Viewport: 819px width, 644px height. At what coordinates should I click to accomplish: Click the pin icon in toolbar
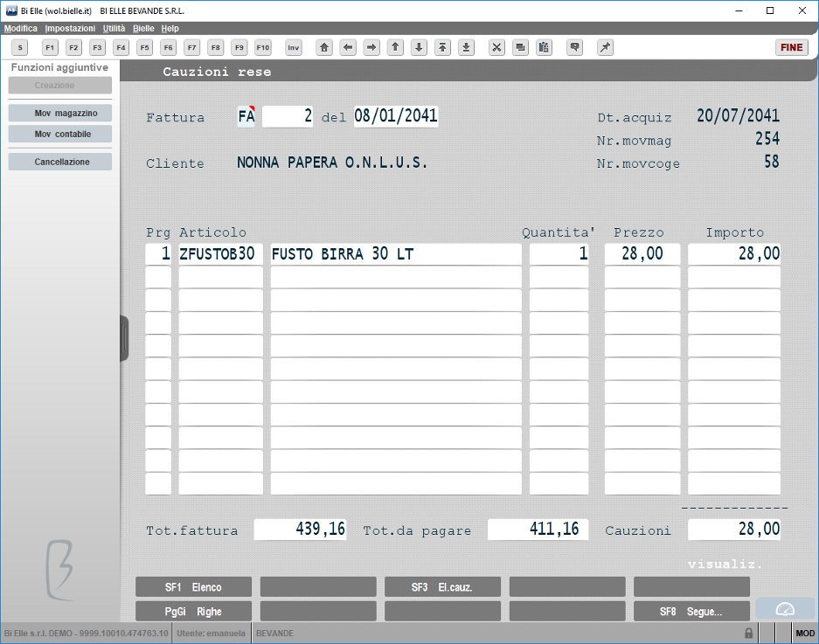605,47
